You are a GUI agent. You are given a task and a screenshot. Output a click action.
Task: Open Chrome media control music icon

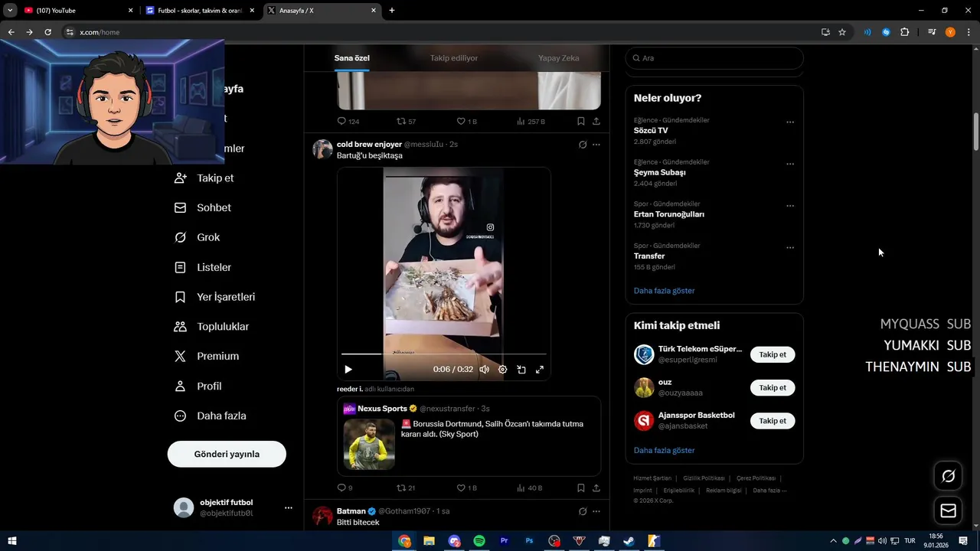click(x=932, y=32)
